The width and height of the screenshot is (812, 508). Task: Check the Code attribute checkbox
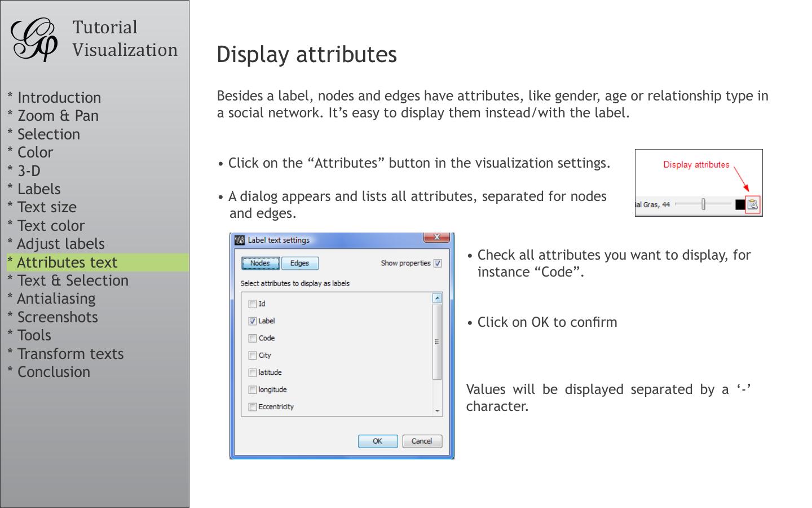pyautogui.click(x=253, y=338)
